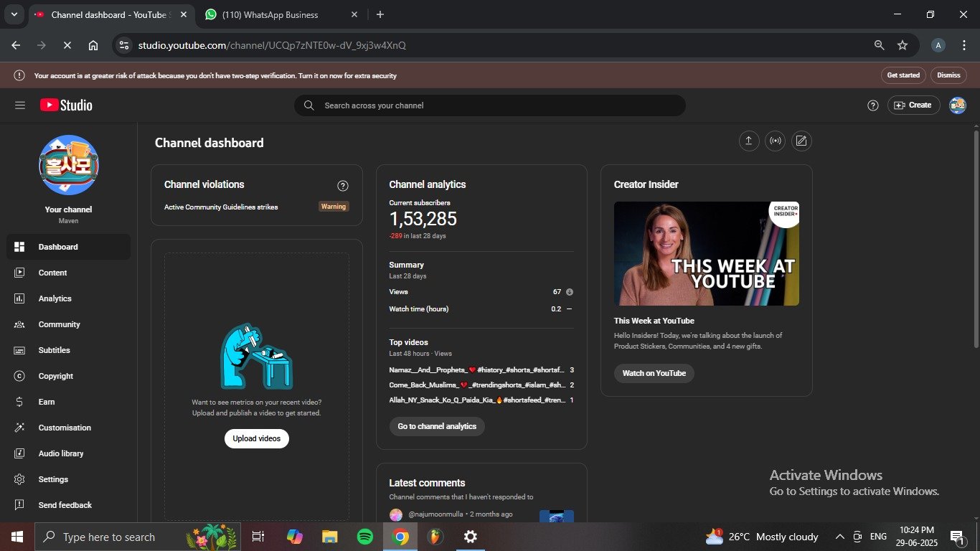
Task: Click the browser home icon
Action: [93, 45]
